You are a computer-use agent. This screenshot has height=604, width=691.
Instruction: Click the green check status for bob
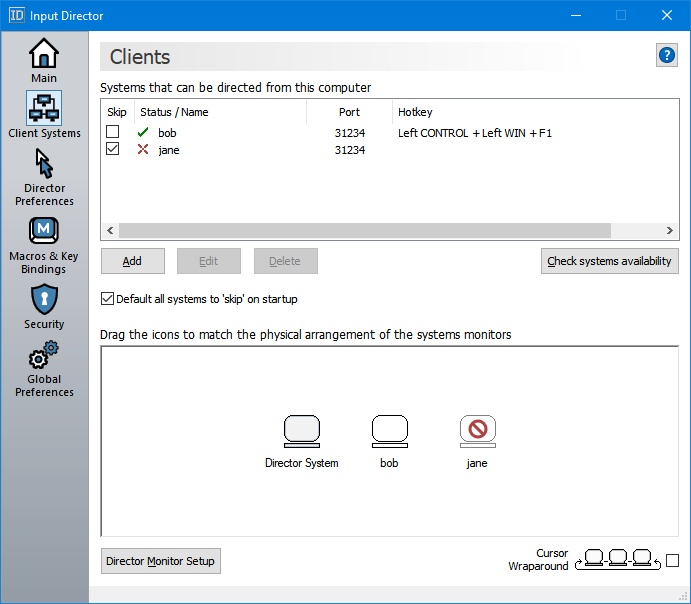tap(143, 132)
